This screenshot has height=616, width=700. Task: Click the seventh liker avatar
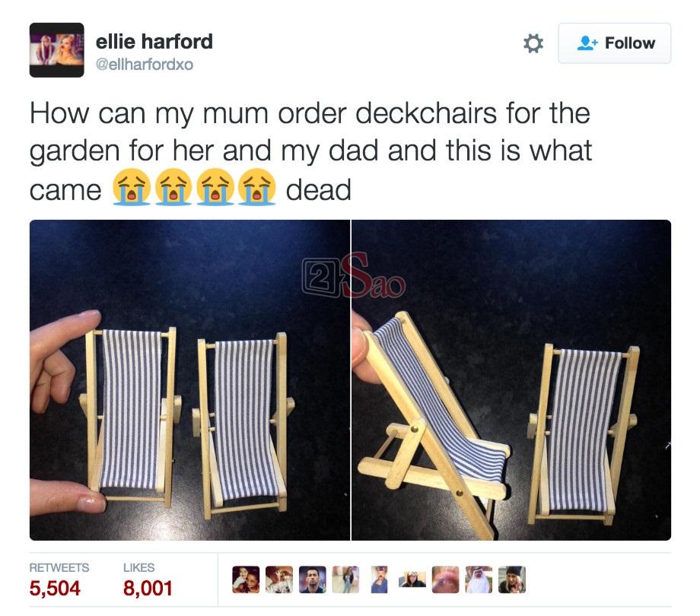[446, 579]
